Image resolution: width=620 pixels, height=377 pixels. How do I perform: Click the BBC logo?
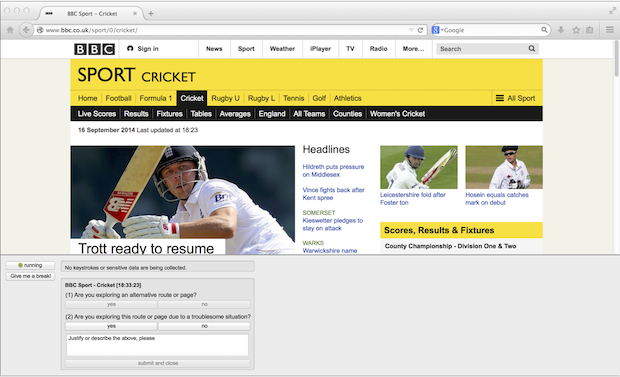point(95,49)
